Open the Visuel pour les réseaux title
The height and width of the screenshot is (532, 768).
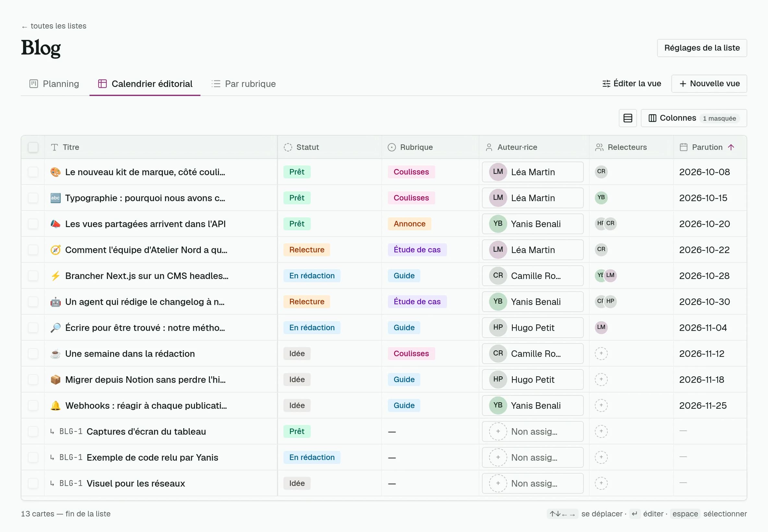136,484
